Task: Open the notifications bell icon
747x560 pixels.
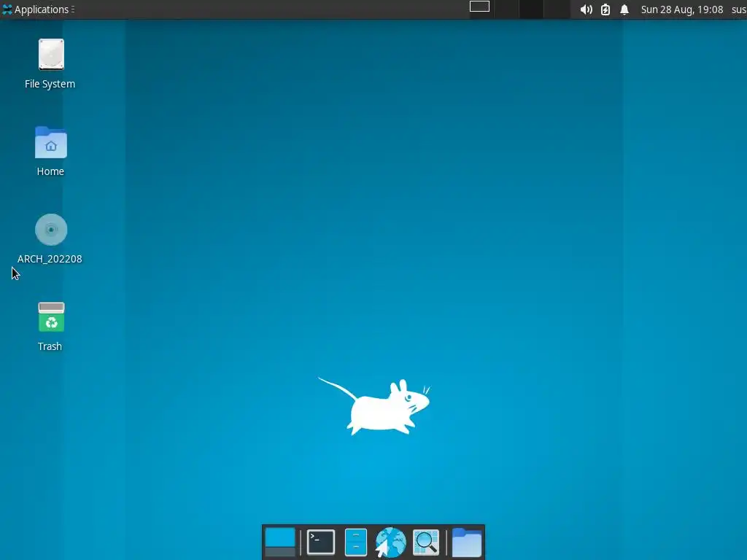Action: click(x=624, y=9)
